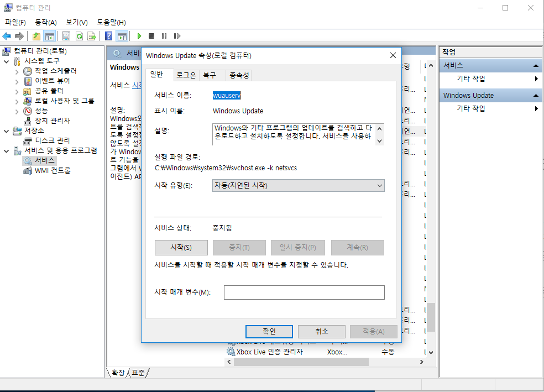The image size is (544, 392).
Task: Click the 성능 tree icon
Action: 28,111
